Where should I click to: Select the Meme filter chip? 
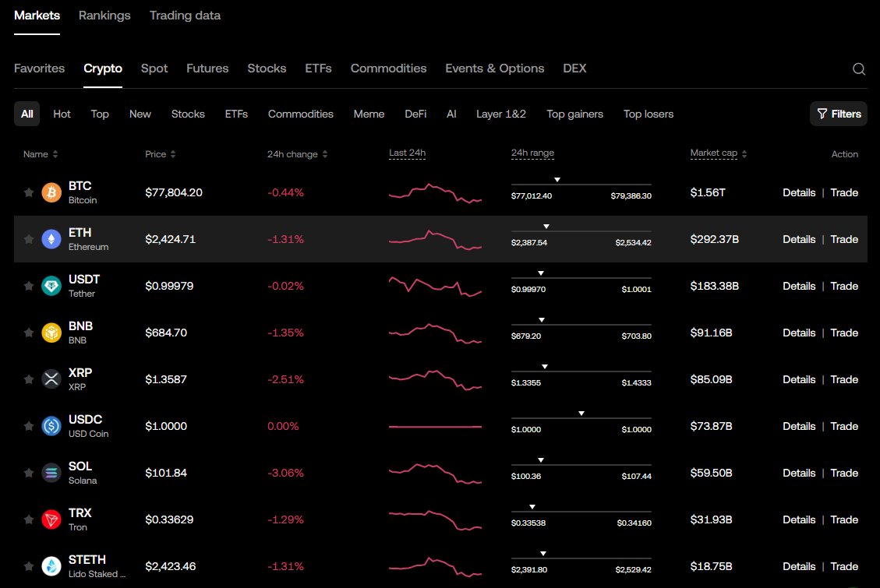tap(369, 114)
